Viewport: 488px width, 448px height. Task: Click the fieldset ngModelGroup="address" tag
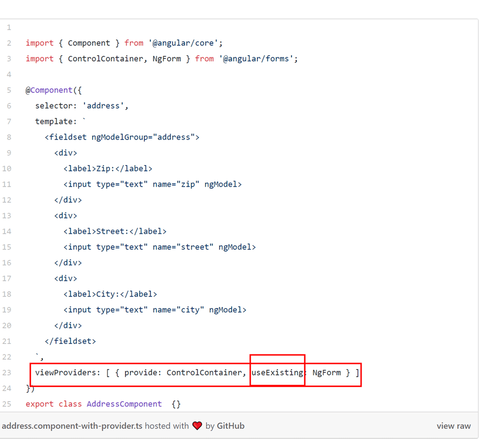click(x=122, y=138)
